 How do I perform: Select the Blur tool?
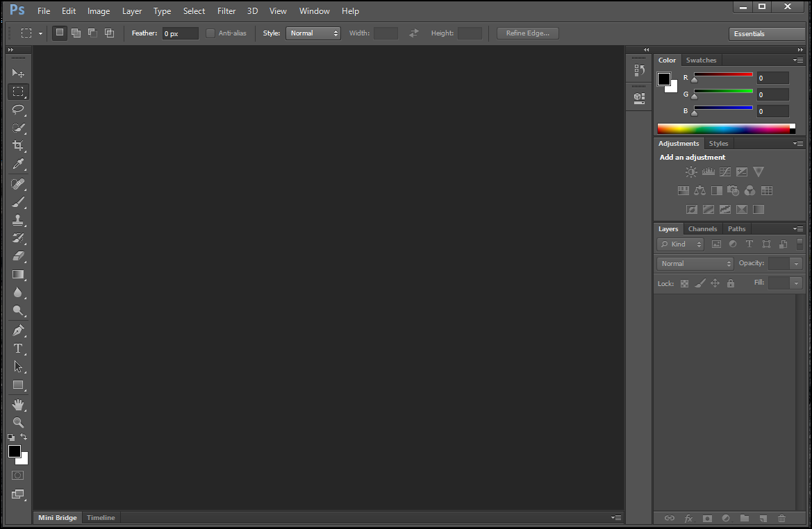(18, 292)
